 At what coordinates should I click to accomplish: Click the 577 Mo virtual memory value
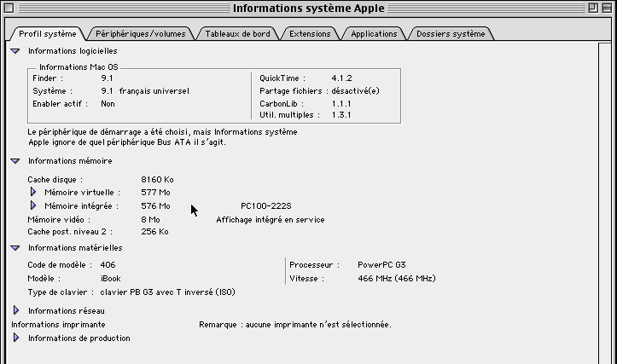click(x=155, y=193)
